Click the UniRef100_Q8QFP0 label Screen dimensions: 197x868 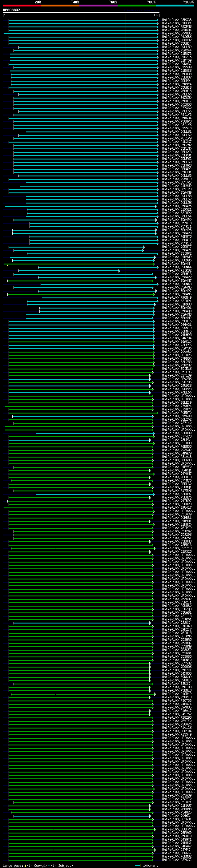[176, 829]
